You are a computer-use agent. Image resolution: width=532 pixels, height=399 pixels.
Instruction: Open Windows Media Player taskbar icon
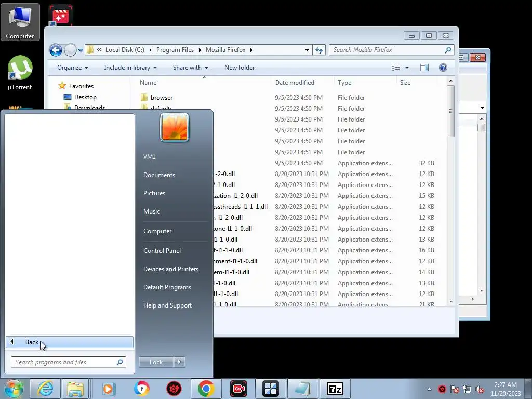click(x=109, y=389)
